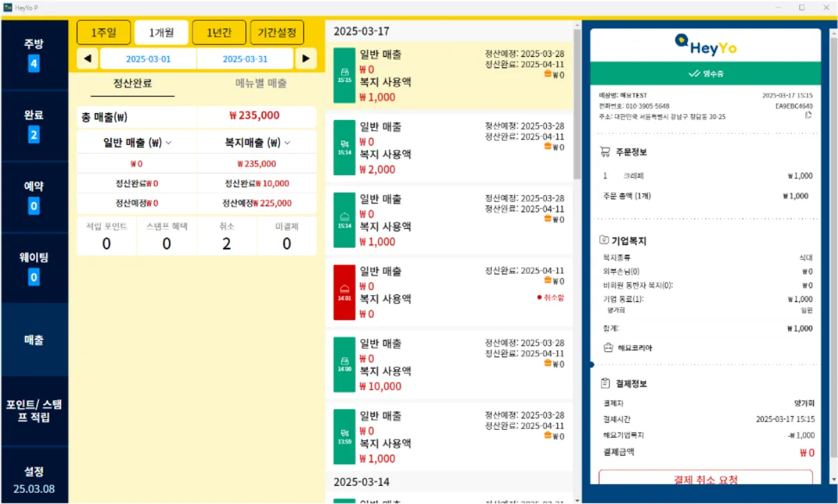This screenshot has width=838, height=504.
Task: Click the 미결제 counter
Action: [287, 236]
